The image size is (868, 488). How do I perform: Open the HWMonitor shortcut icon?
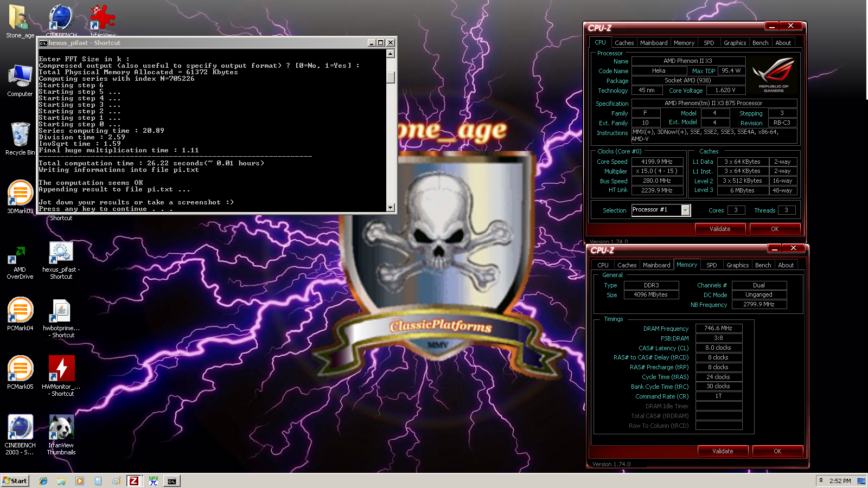pyautogui.click(x=61, y=369)
